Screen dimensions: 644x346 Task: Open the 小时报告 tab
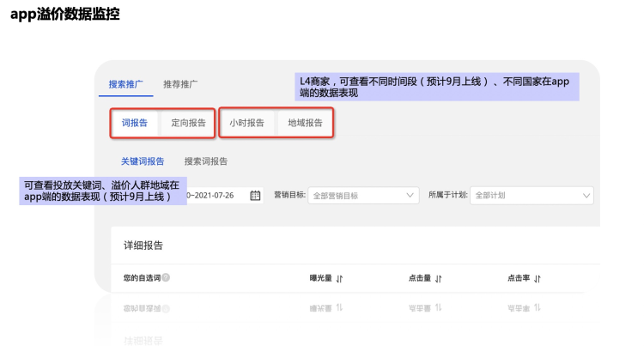[246, 123]
